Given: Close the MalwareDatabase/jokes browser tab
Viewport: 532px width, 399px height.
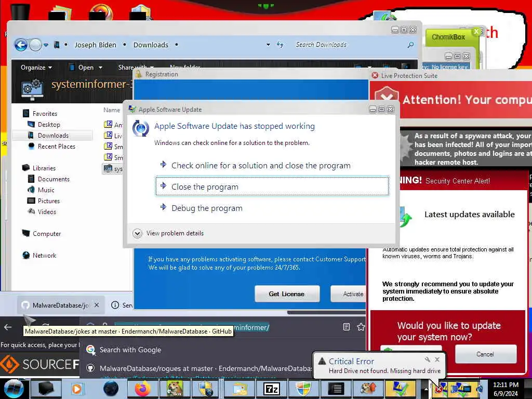Looking at the screenshot, I should pyautogui.click(x=97, y=305).
